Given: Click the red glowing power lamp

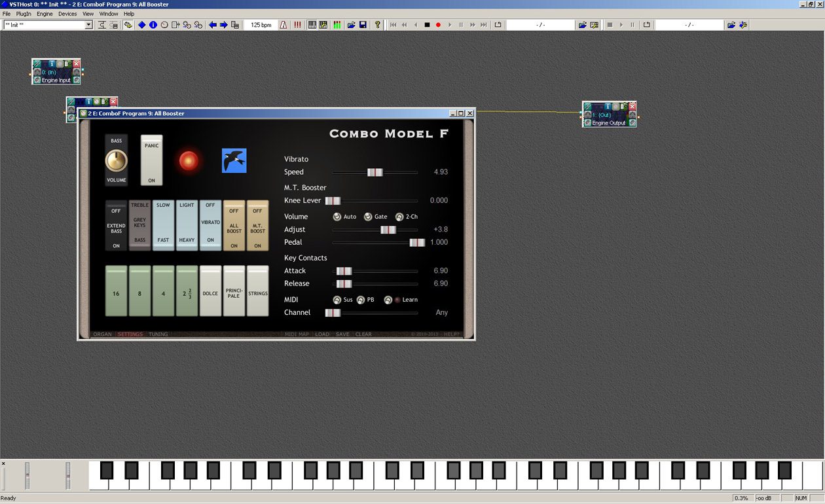Looking at the screenshot, I should pyautogui.click(x=189, y=160).
